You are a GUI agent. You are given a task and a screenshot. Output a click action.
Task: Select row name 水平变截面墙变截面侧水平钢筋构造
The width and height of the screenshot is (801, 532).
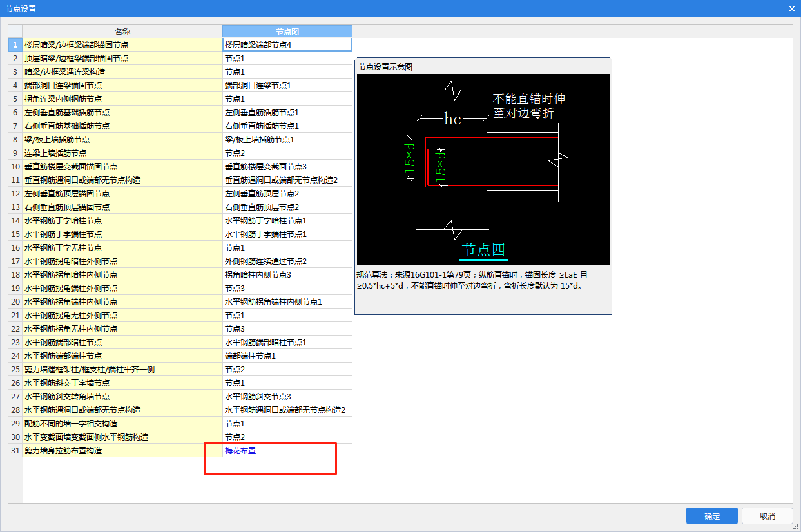[122, 437]
